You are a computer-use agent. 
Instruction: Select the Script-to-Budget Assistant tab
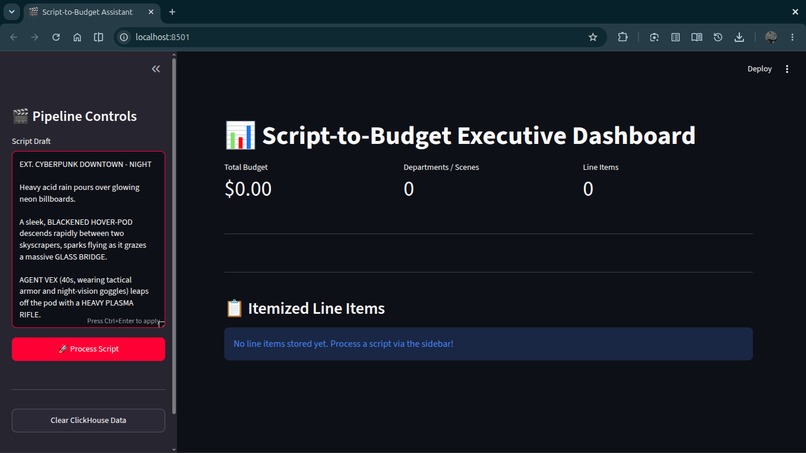pyautogui.click(x=87, y=12)
